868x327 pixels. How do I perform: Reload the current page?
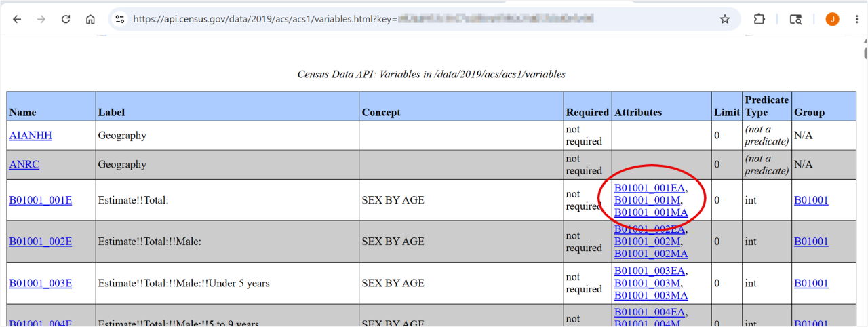66,19
